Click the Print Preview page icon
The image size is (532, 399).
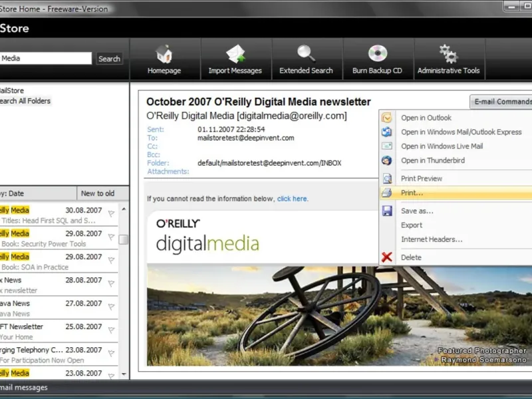click(x=387, y=178)
